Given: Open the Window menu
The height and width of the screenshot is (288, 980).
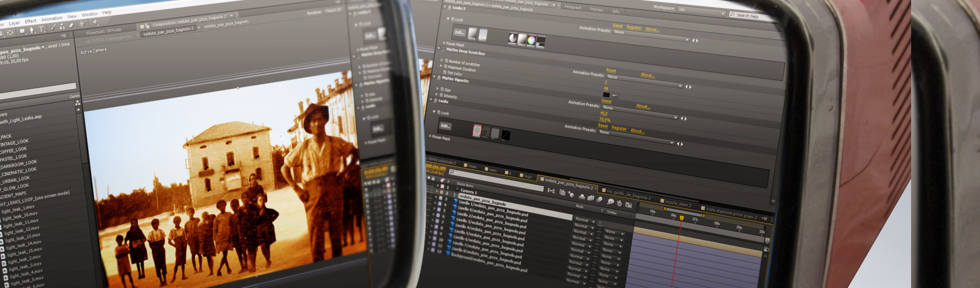Looking at the screenshot, I should coord(89,15).
